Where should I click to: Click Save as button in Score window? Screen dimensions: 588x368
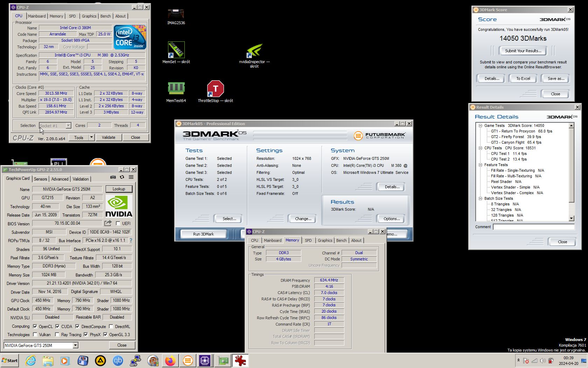click(x=556, y=79)
